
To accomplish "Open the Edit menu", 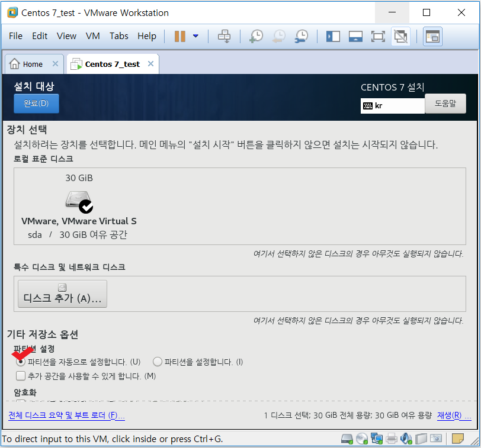I will pyautogui.click(x=40, y=36).
